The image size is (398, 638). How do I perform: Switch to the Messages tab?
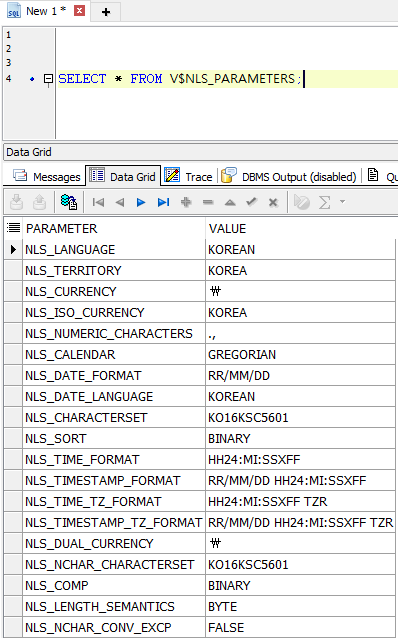(x=47, y=177)
